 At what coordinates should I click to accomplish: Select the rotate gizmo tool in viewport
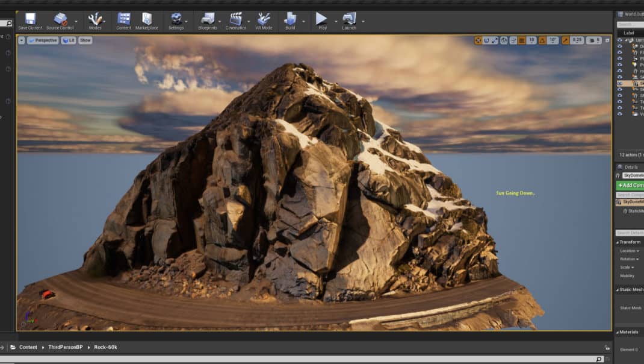click(x=486, y=40)
